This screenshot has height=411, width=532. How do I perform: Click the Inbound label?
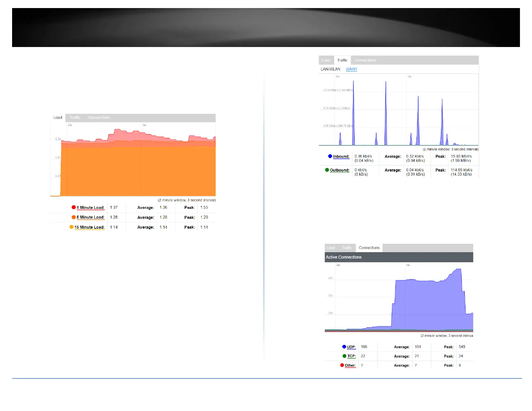[x=341, y=156]
